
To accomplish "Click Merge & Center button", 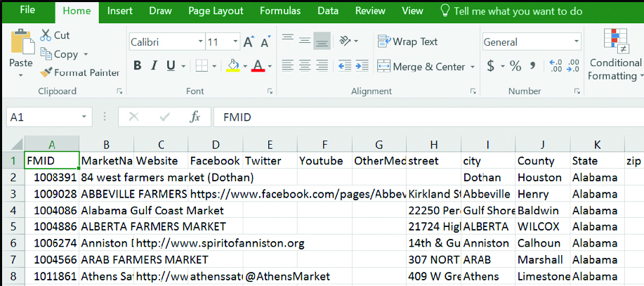I will tap(422, 66).
